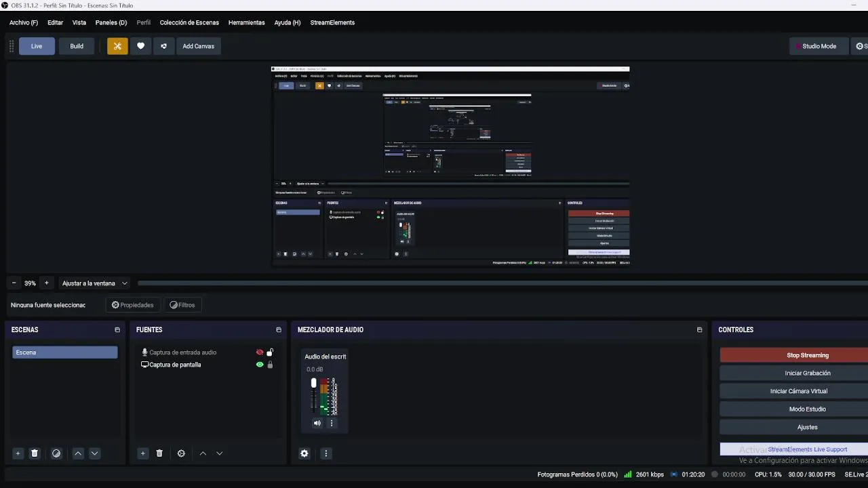Click the orange tools icon in the toolbar
Screen dimensions: 868x488
click(x=117, y=46)
